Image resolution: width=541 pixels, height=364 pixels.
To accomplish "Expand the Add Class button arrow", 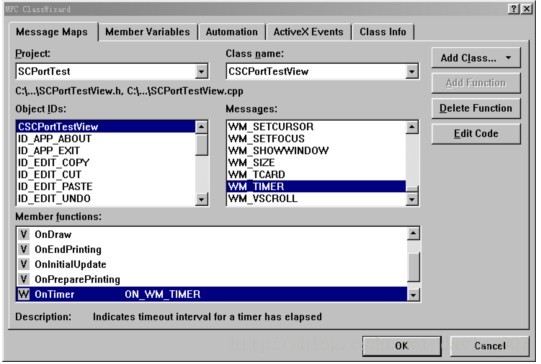I will (509, 58).
